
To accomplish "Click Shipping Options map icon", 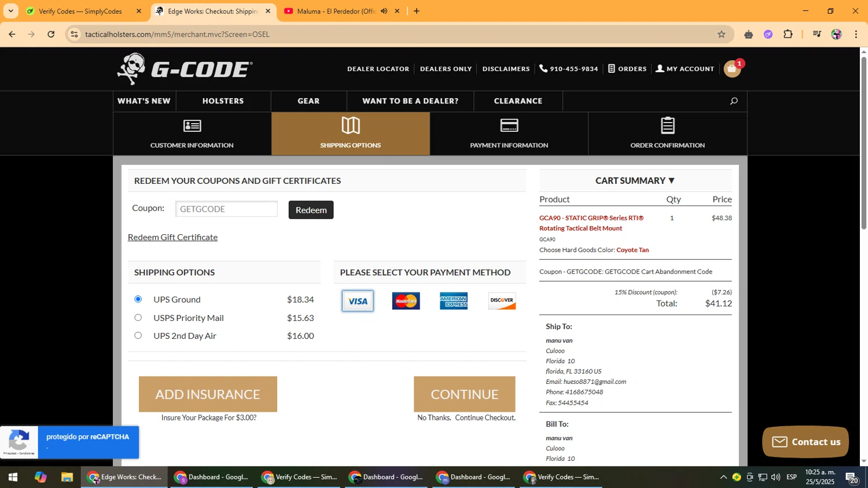I will point(351,125).
